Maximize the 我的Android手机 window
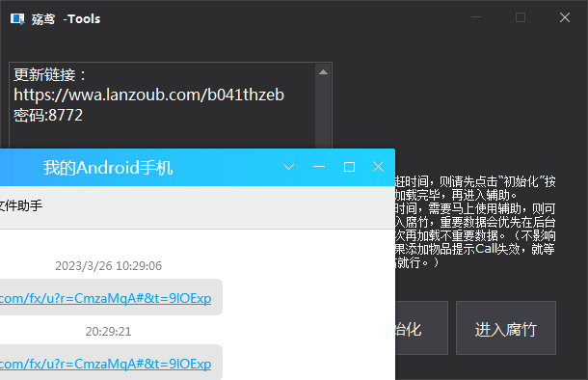The width and height of the screenshot is (588, 380). pos(349,167)
